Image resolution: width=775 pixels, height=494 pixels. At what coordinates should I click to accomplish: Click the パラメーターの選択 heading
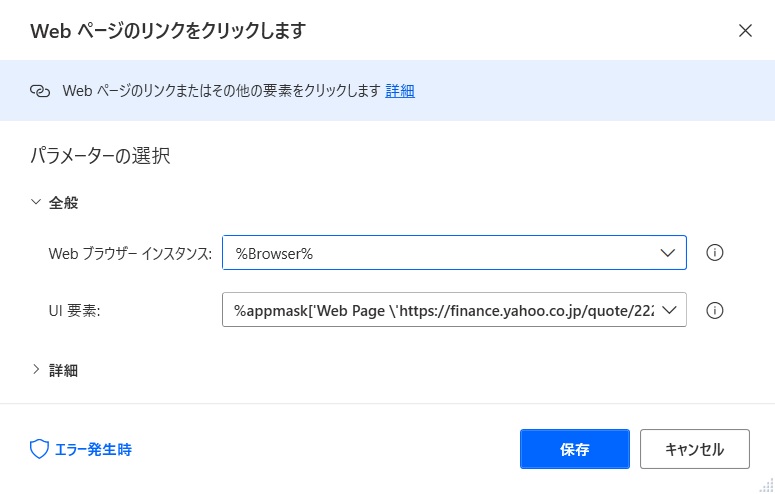[x=100, y=156]
